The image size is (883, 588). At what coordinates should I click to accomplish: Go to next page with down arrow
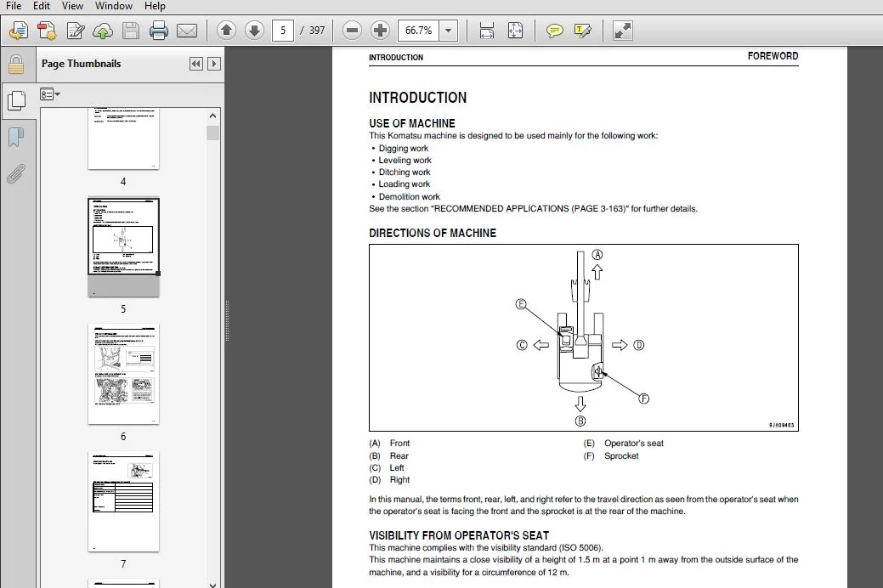coord(255,30)
